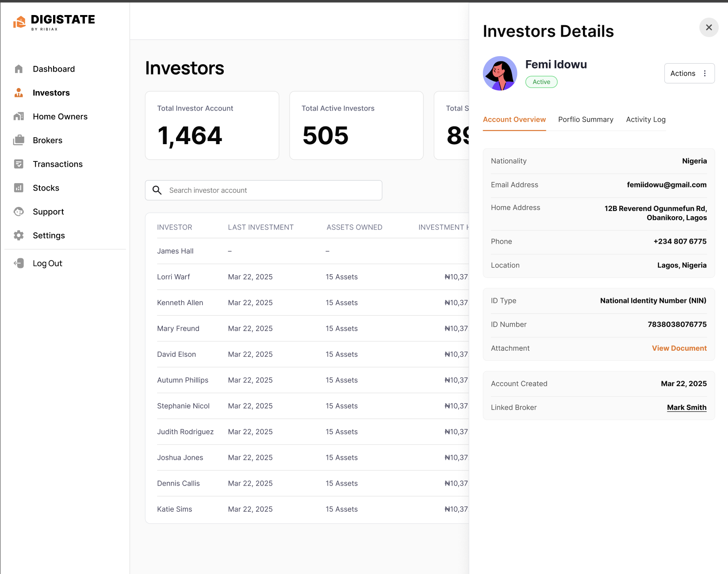Switch to the Account Overview tab
Image resolution: width=728 pixels, height=574 pixels.
coord(514,119)
